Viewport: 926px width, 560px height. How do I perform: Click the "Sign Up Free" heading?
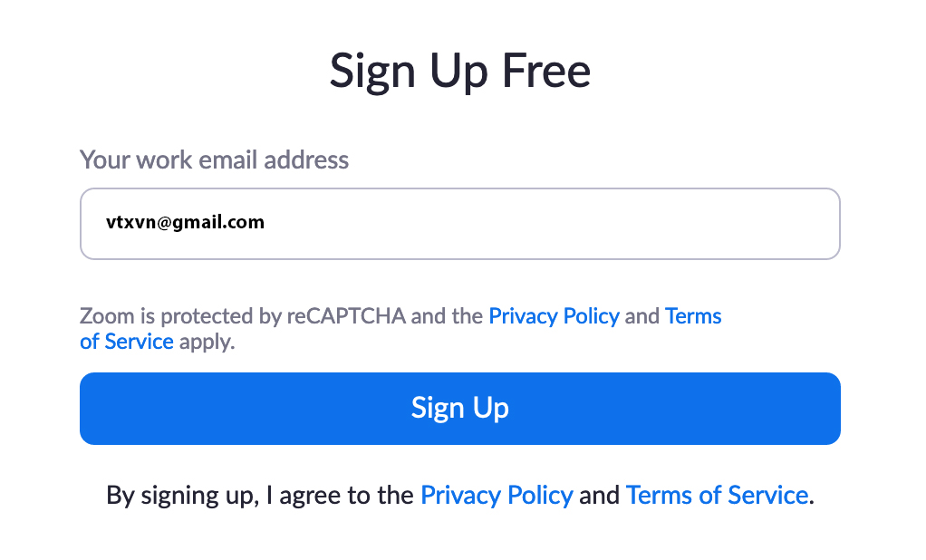pyautogui.click(x=459, y=72)
